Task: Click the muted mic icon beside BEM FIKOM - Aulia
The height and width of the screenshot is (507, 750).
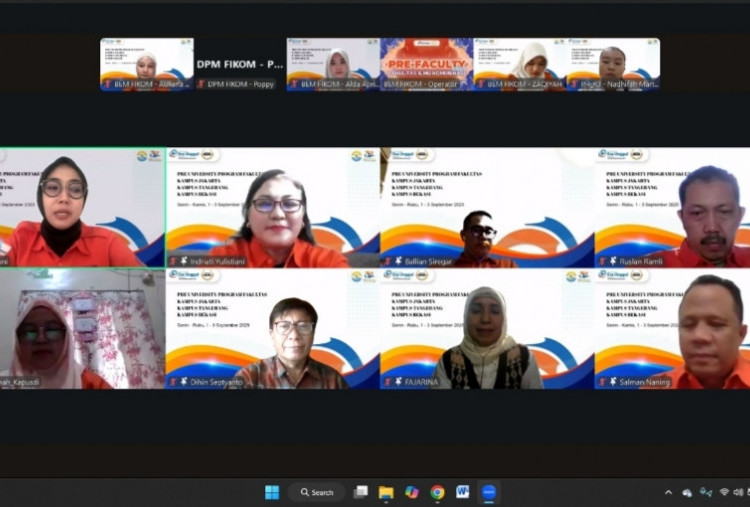Action: click(x=108, y=84)
